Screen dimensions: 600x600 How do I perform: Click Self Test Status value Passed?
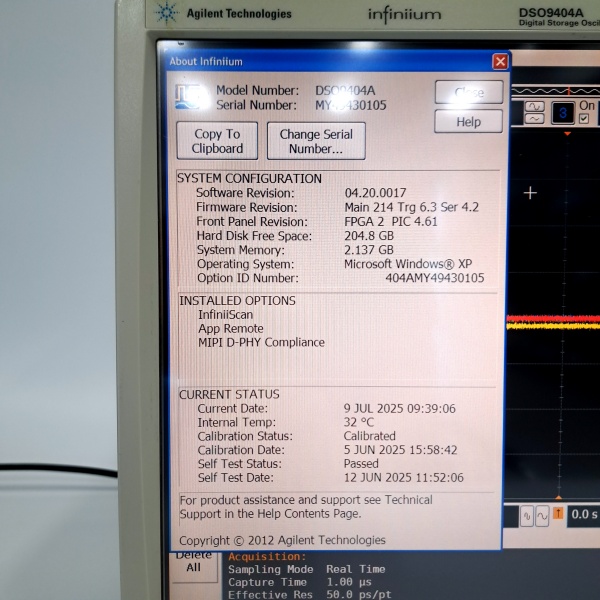click(361, 463)
